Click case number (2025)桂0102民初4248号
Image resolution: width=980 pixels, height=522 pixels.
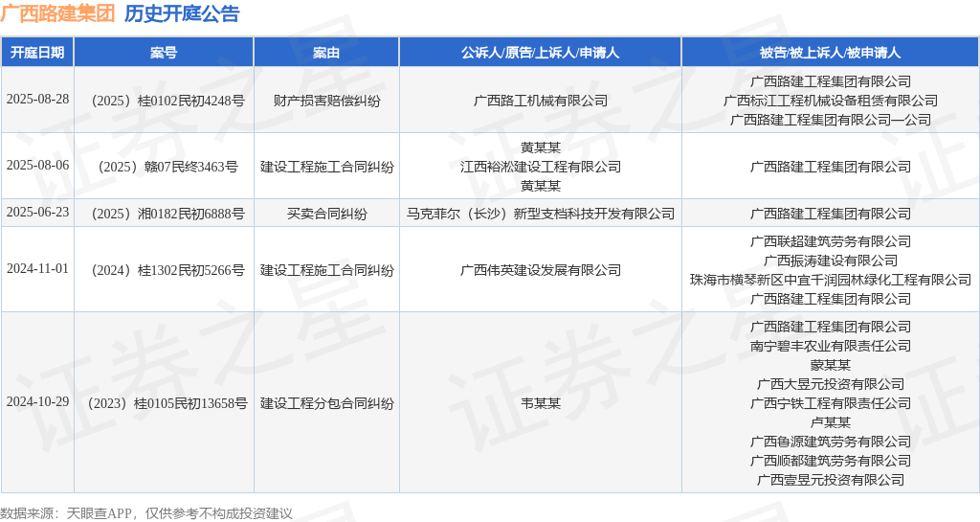coord(165,101)
